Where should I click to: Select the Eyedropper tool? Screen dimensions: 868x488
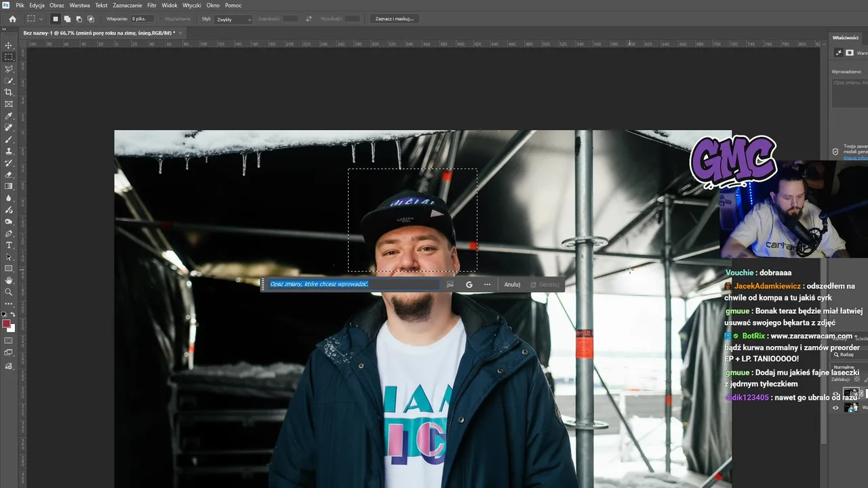[x=9, y=116]
